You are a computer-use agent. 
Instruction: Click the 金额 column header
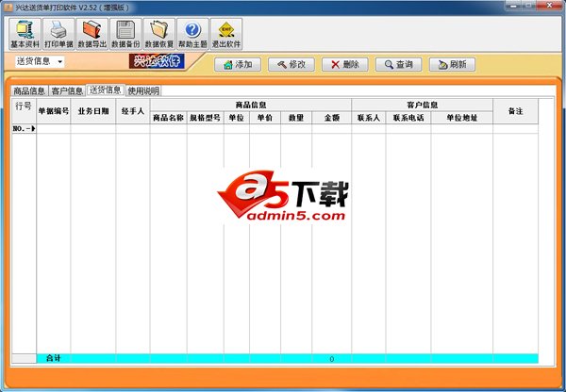coord(332,118)
